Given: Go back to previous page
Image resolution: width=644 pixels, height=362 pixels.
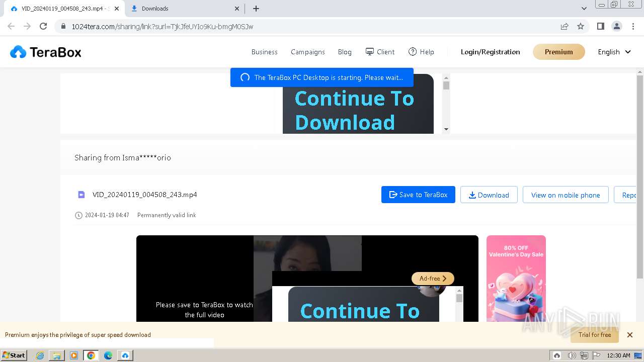Looking at the screenshot, I should pos(11,26).
